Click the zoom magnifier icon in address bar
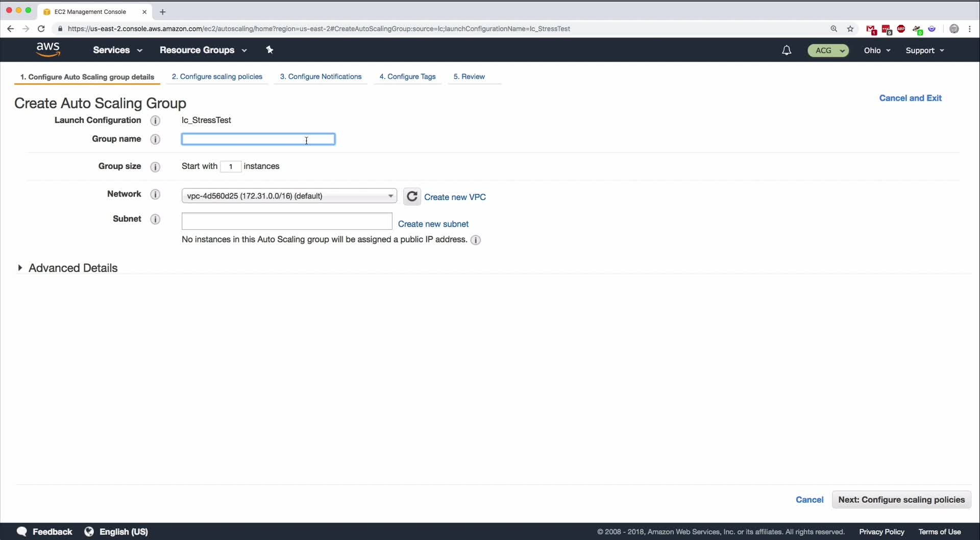 pyautogui.click(x=834, y=29)
